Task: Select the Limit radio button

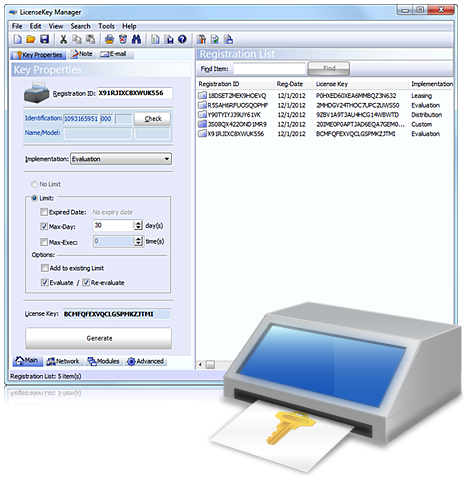Action: (x=34, y=198)
